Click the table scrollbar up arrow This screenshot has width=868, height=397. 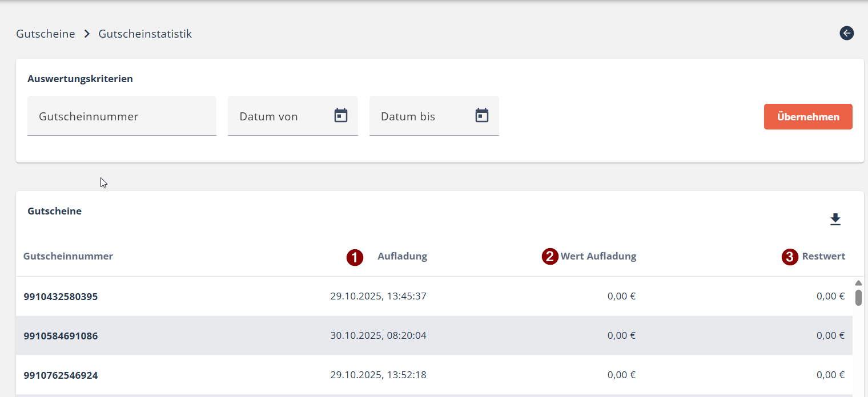(858, 283)
